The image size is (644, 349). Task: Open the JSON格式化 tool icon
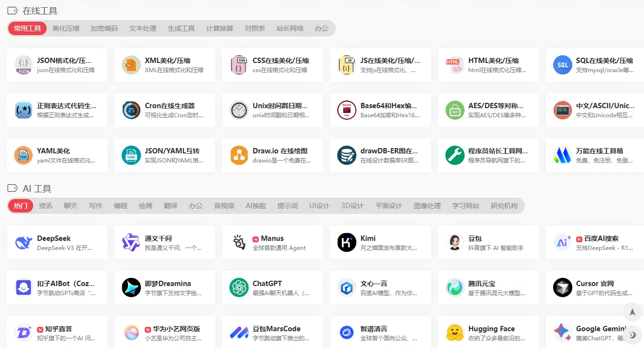coord(24,65)
